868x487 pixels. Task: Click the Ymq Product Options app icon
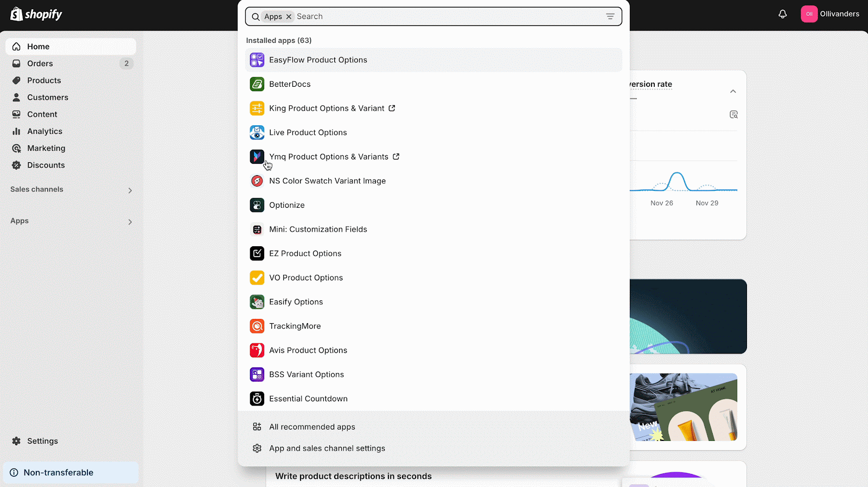(257, 157)
